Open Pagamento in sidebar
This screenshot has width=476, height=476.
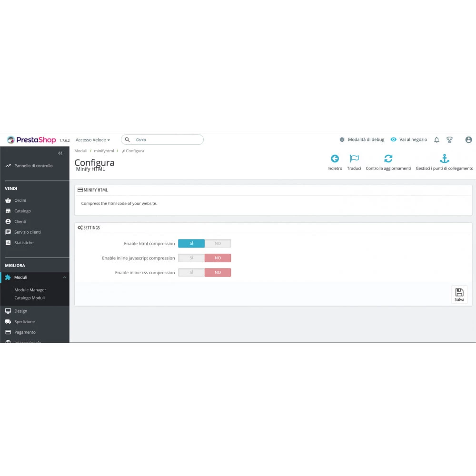click(x=25, y=332)
